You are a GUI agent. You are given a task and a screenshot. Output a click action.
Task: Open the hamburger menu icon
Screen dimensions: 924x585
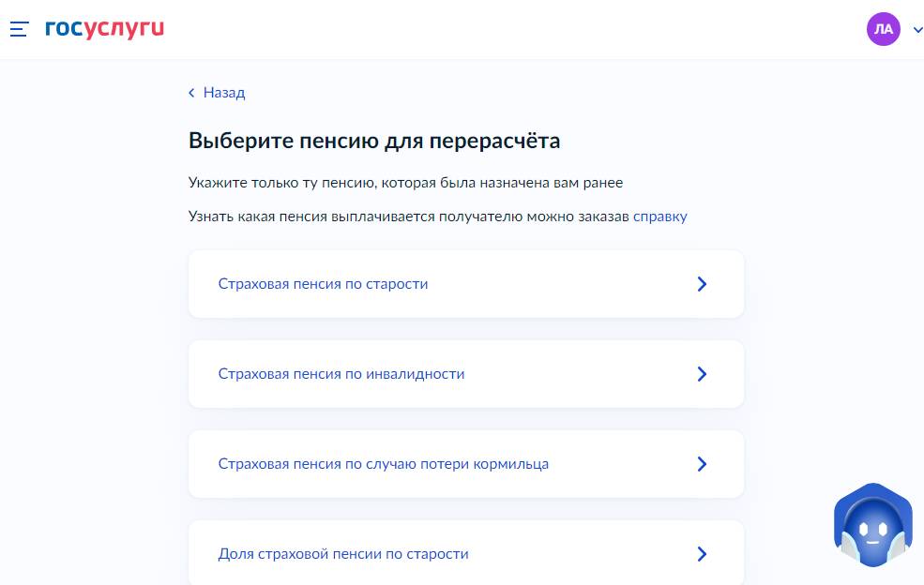pyautogui.click(x=19, y=29)
